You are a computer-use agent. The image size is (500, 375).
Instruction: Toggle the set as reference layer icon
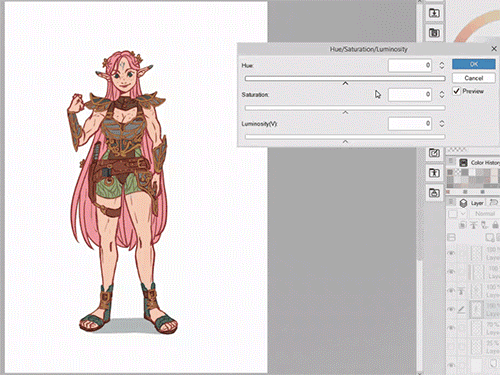point(474,225)
